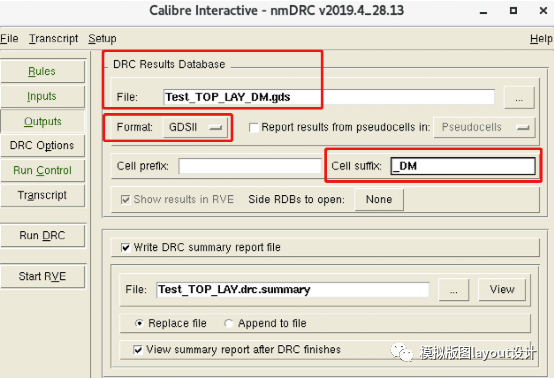Browse for summary report file
The width and height of the screenshot is (554, 378).
click(454, 290)
